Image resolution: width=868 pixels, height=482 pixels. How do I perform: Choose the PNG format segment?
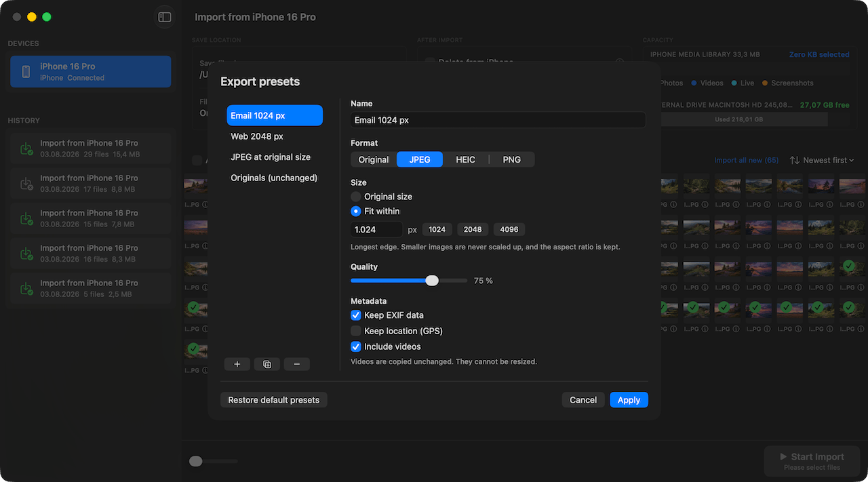[x=512, y=159]
